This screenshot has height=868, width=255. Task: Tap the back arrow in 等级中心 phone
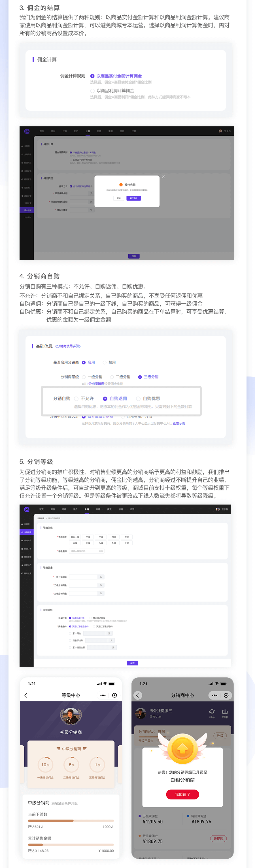(26, 695)
